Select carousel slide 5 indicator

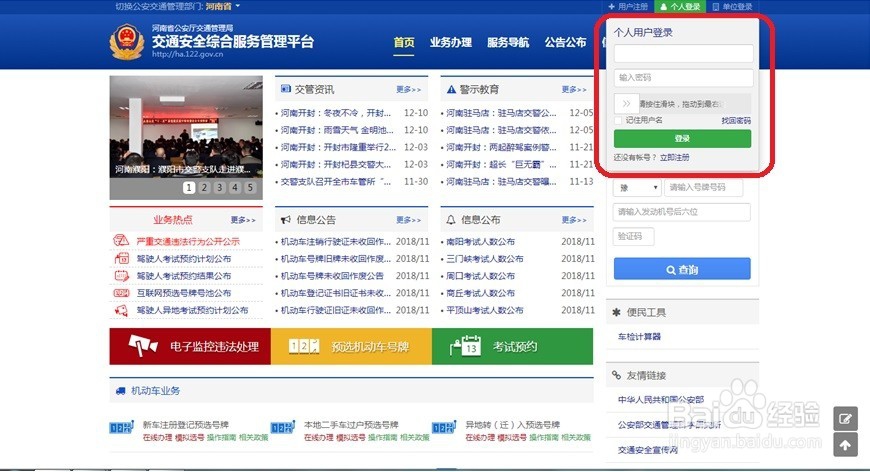[x=250, y=187]
